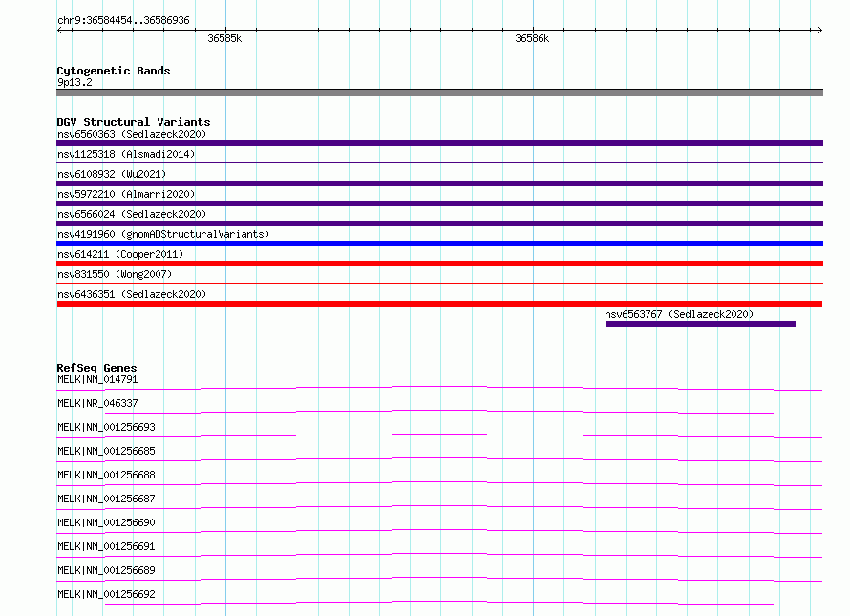The width and height of the screenshot is (850, 616).
Task: Click the magenta intron line of MELK|NM_001256693
Action: (439, 435)
